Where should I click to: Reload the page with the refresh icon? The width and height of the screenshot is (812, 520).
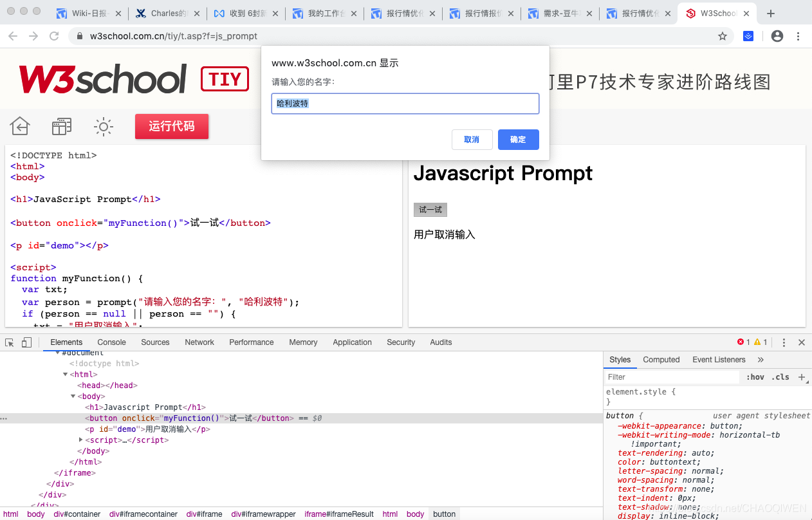pos(54,37)
